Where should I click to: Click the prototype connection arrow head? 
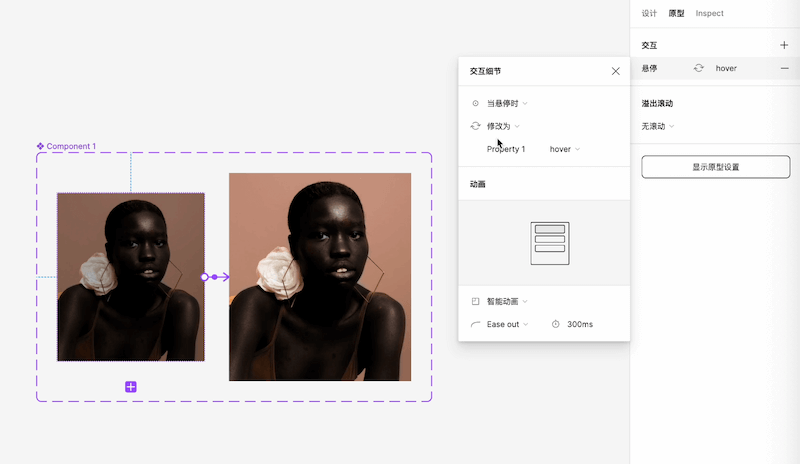(226, 277)
